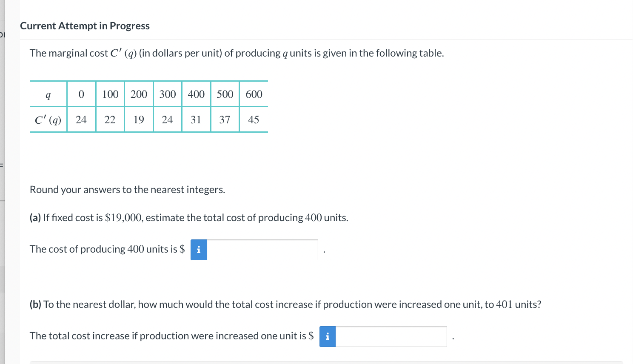Click the answer input field for part (b)
The image size is (633, 364).
391,336
